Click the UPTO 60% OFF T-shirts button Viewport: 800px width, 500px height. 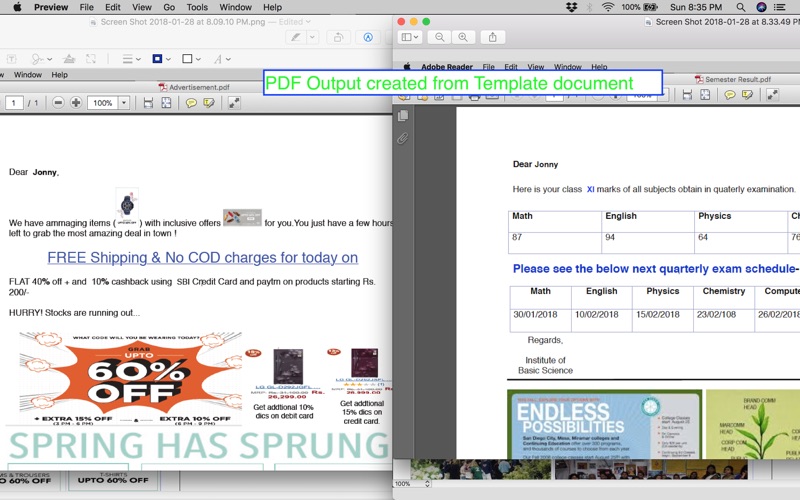point(113,480)
